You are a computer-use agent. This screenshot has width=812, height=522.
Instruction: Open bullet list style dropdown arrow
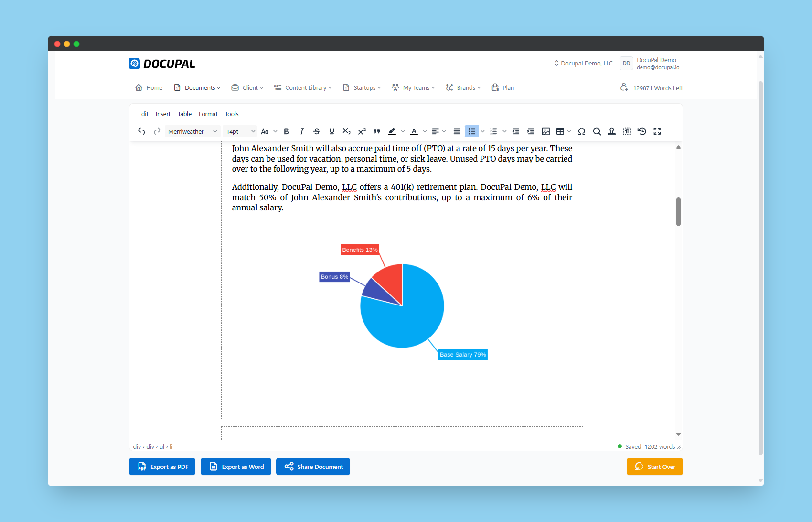click(x=482, y=131)
